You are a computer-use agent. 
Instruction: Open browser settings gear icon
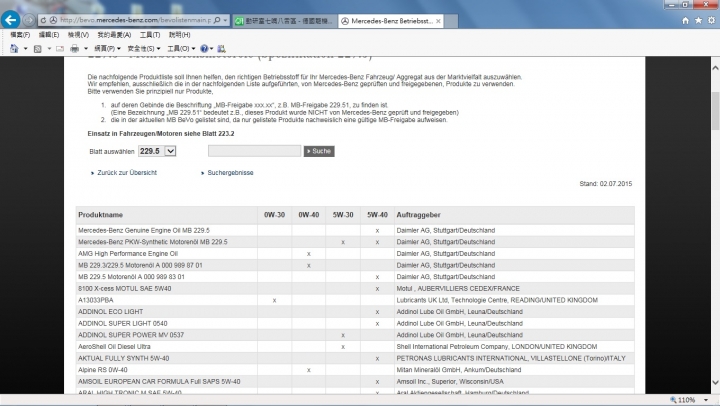point(711,20)
